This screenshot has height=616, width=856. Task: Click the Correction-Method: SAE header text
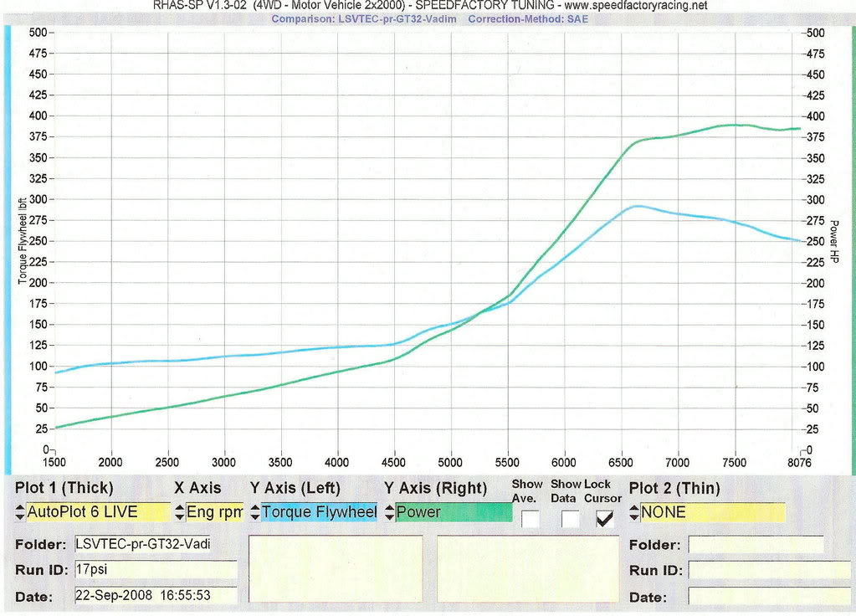(529, 18)
